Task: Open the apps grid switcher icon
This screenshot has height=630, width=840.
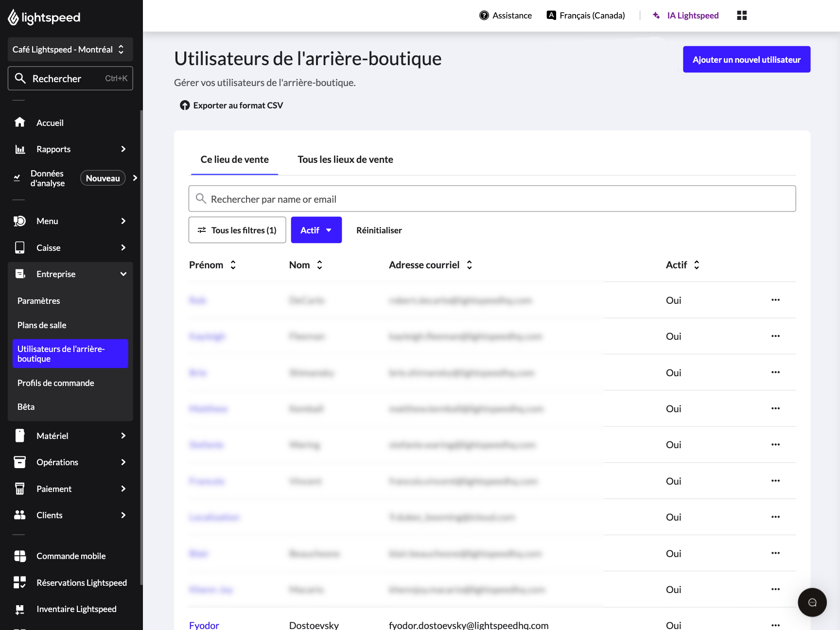Action: [742, 16]
